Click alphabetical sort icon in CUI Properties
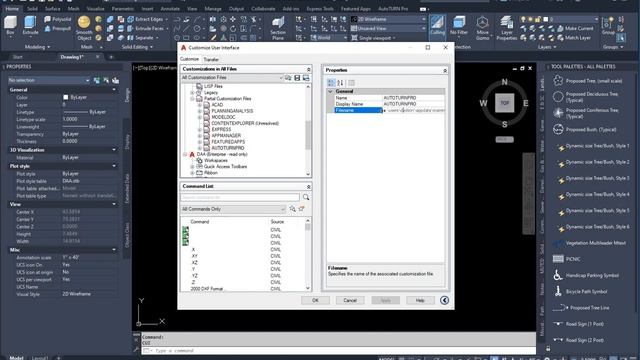The image size is (640, 360). click(x=340, y=83)
